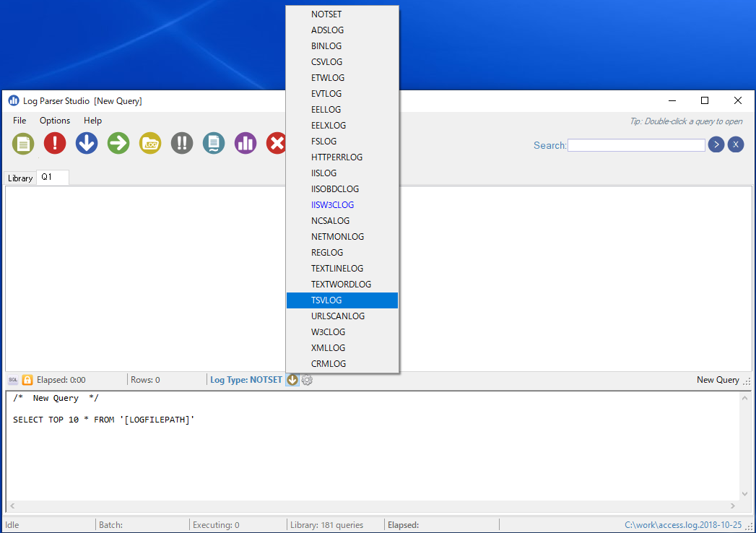Open the Help menu
The width and height of the screenshot is (756, 533).
pyautogui.click(x=92, y=121)
